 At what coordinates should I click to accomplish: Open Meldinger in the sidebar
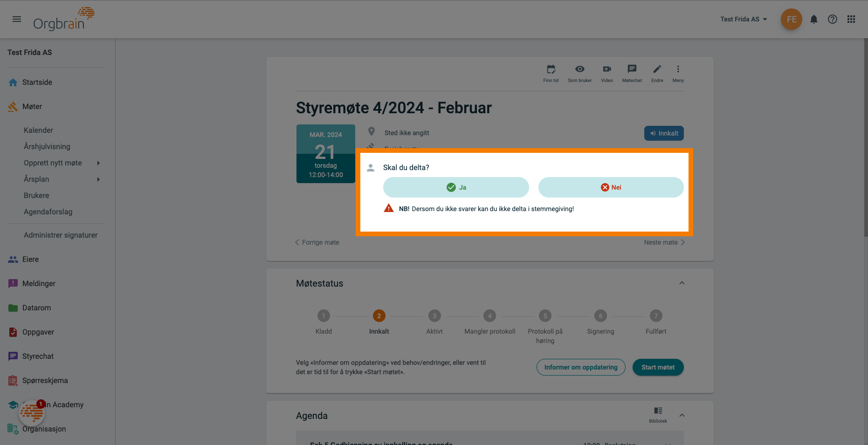(39, 283)
